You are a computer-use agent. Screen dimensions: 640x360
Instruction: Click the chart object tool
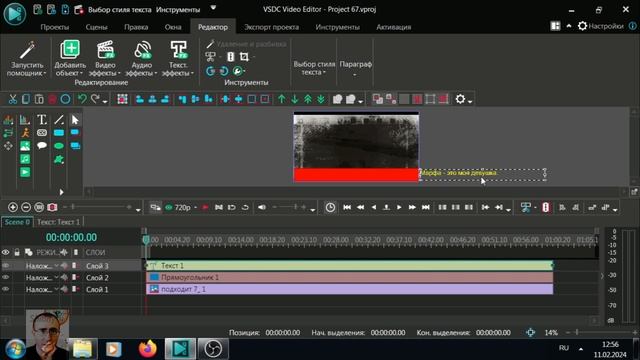point(25,120)
